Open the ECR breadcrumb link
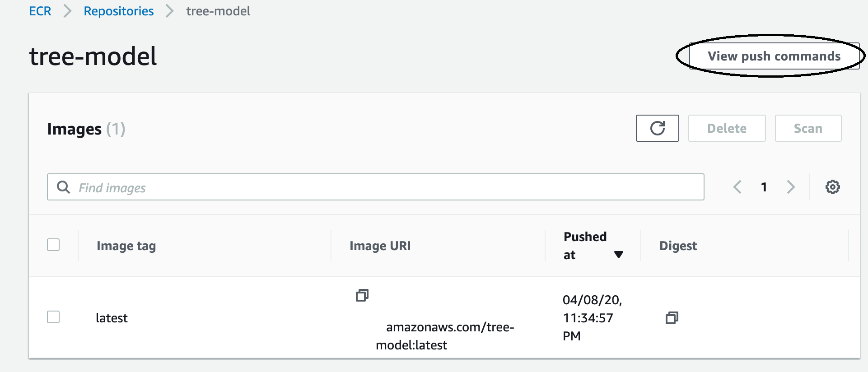Screen dimensions: 868x372 click(40, 11)
